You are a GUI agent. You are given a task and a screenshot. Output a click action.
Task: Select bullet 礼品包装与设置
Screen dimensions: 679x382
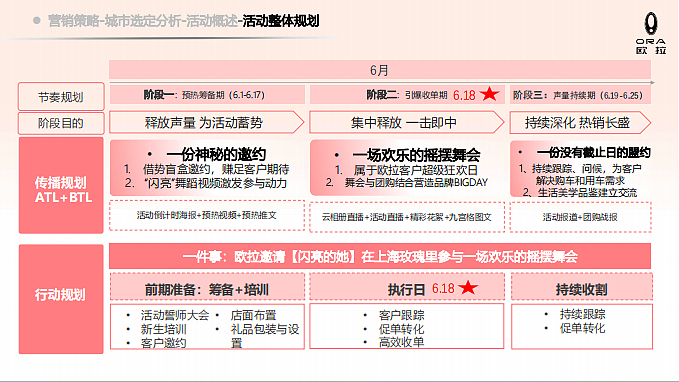coord(265,336)
